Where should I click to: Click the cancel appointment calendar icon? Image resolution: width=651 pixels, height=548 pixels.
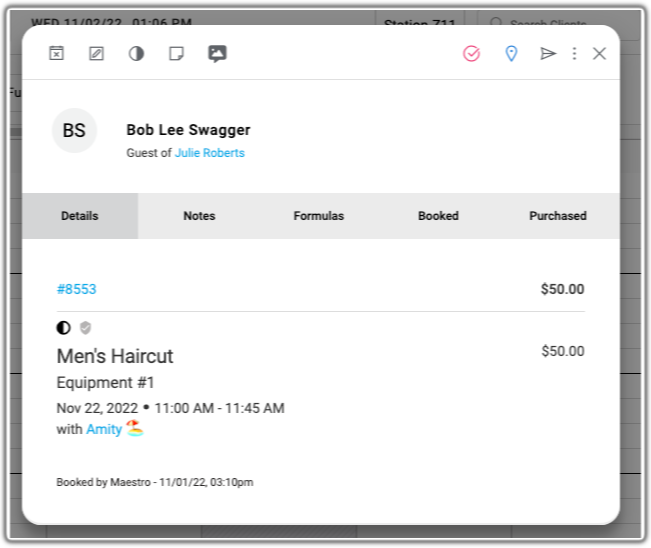(x=56, y=54)
